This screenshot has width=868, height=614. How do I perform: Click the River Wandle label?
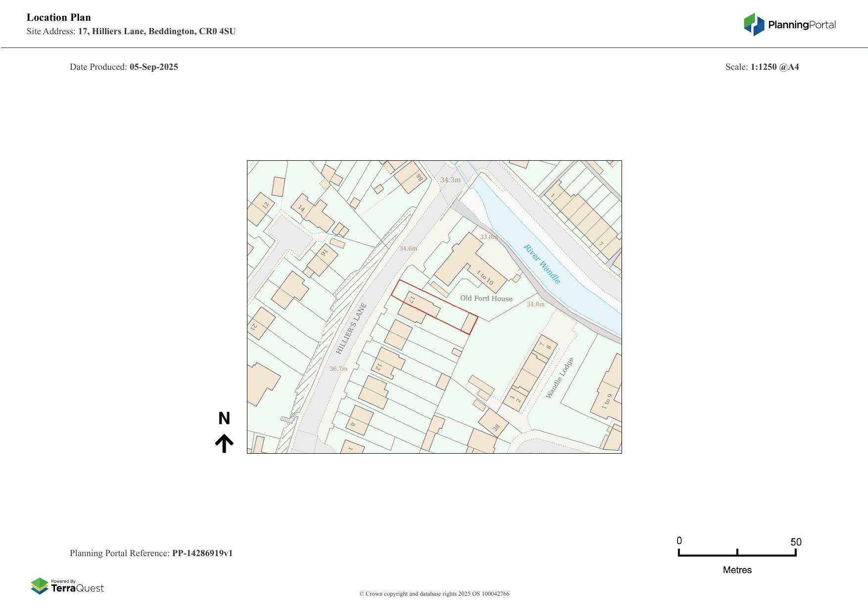[542, 264]
